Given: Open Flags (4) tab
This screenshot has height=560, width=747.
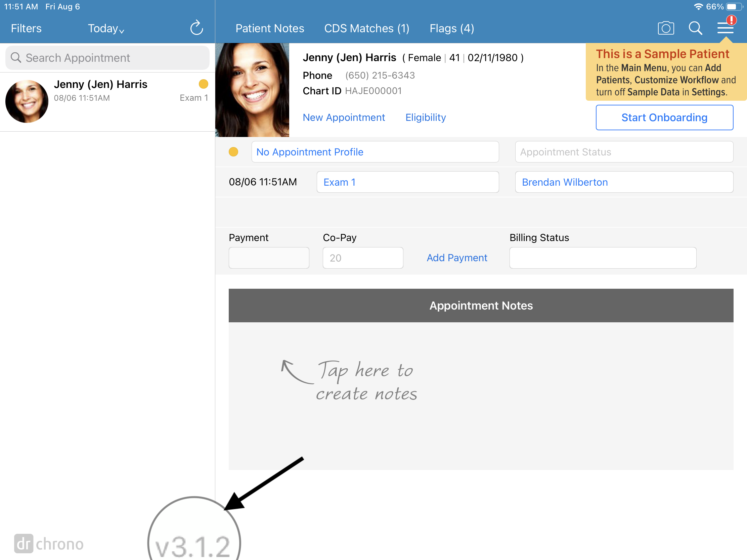Looking at the screenshot, I should tap(451, 28).
